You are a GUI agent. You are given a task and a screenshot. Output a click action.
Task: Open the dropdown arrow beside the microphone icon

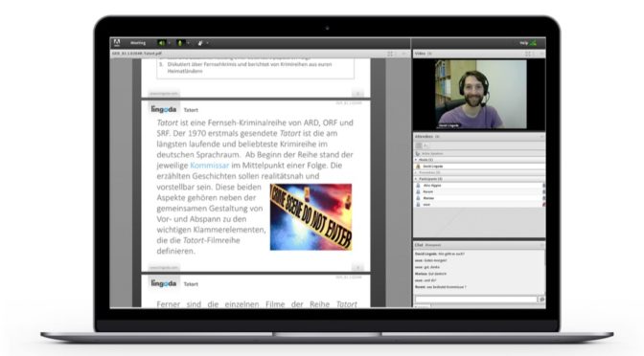[x=188, y=43]
